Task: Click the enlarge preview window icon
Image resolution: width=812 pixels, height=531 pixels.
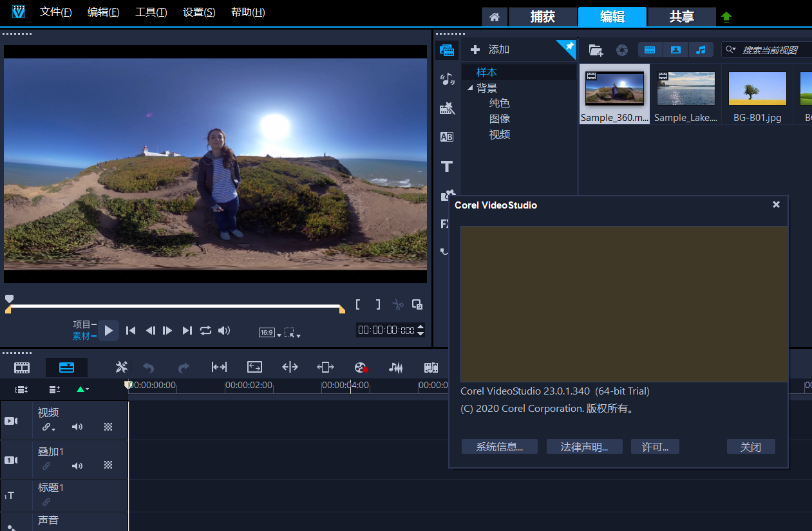Action: click(x=417, y=304)
